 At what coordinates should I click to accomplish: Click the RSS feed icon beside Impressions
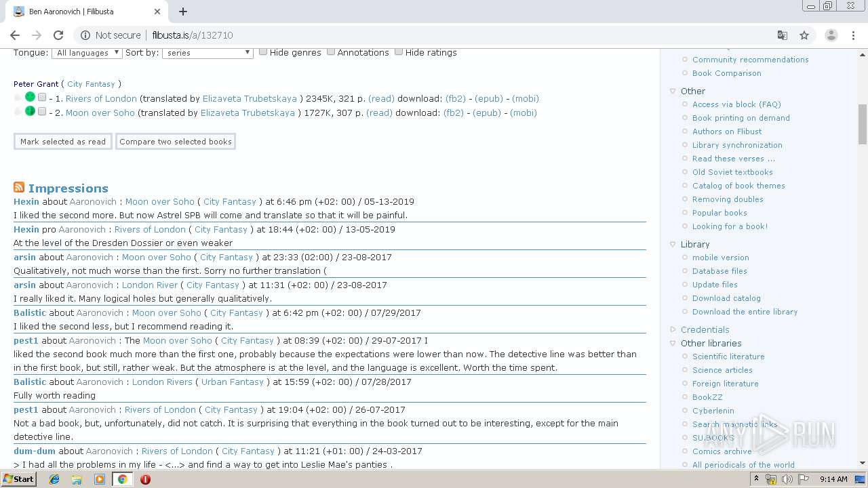click(x=19, y=188)
